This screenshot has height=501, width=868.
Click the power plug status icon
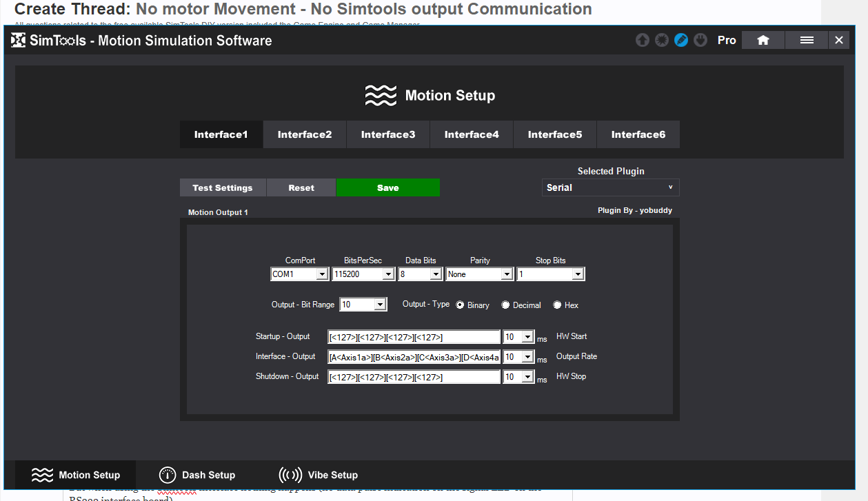click(x=700, y=40)
